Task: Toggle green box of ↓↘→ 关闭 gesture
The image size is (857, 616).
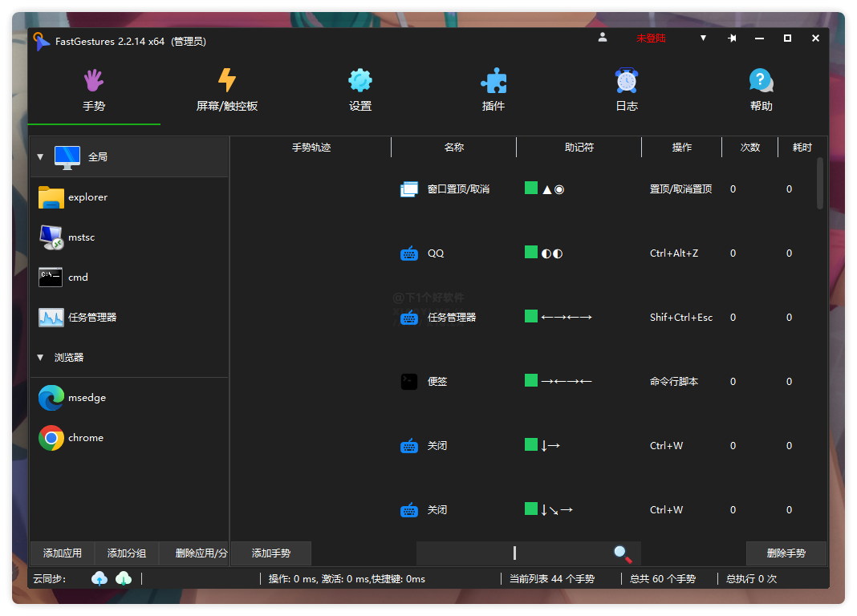Action: coord(530,509)
